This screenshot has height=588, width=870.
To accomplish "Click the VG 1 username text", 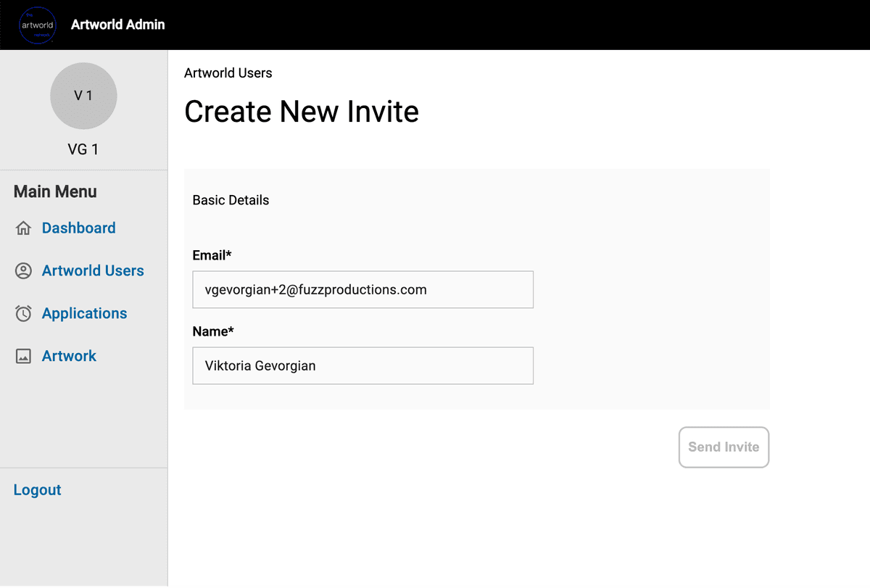I will tap(83, 150).
